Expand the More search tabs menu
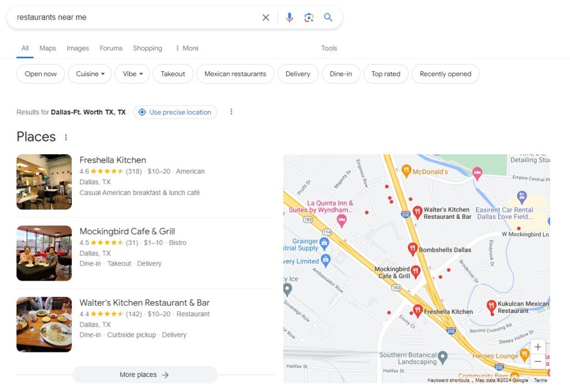Screen dimensions: 570x392 pos(187,48)
